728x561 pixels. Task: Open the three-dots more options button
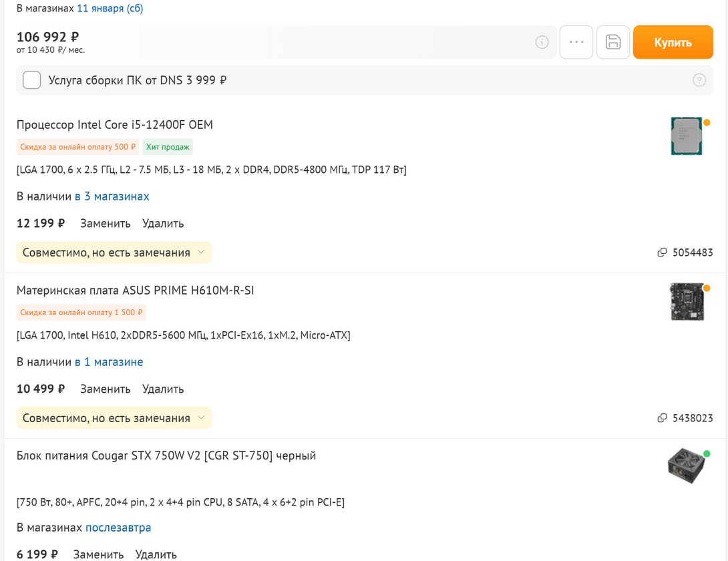coord(576,42)
